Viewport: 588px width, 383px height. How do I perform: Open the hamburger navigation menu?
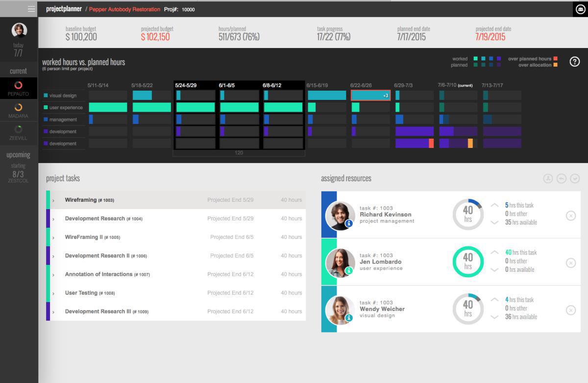coord(30,8)
